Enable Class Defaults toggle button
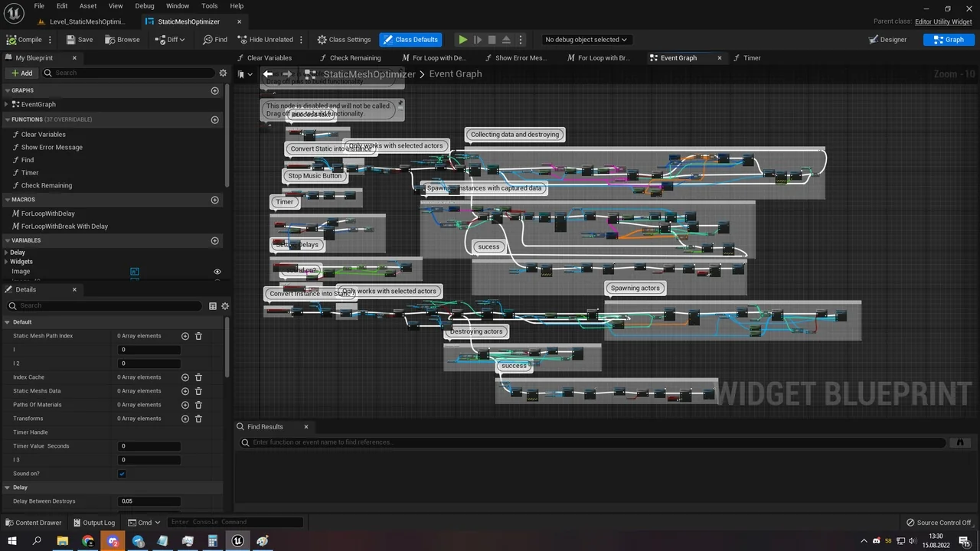The width and height of the screenshot is (980, 551). click(410, 40)
